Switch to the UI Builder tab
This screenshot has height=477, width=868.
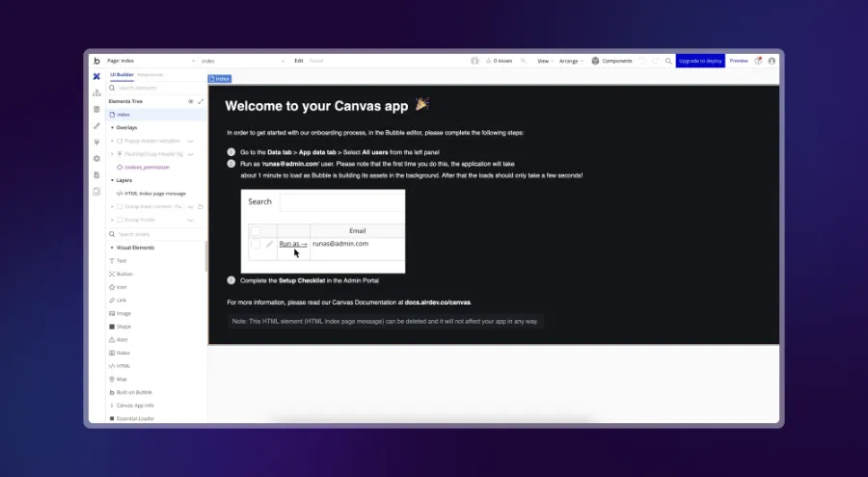click(122, 75)
